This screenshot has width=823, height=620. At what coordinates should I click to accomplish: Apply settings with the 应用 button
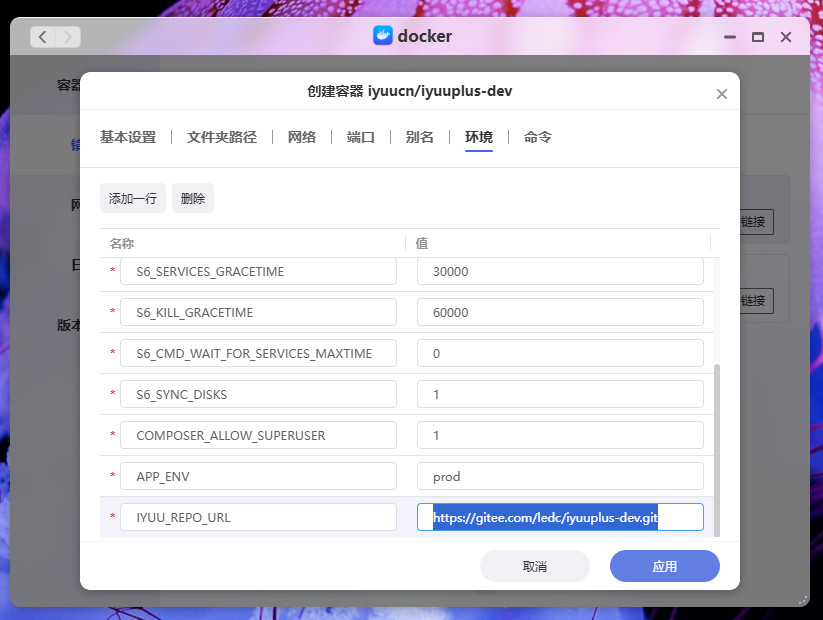point(664,566)
